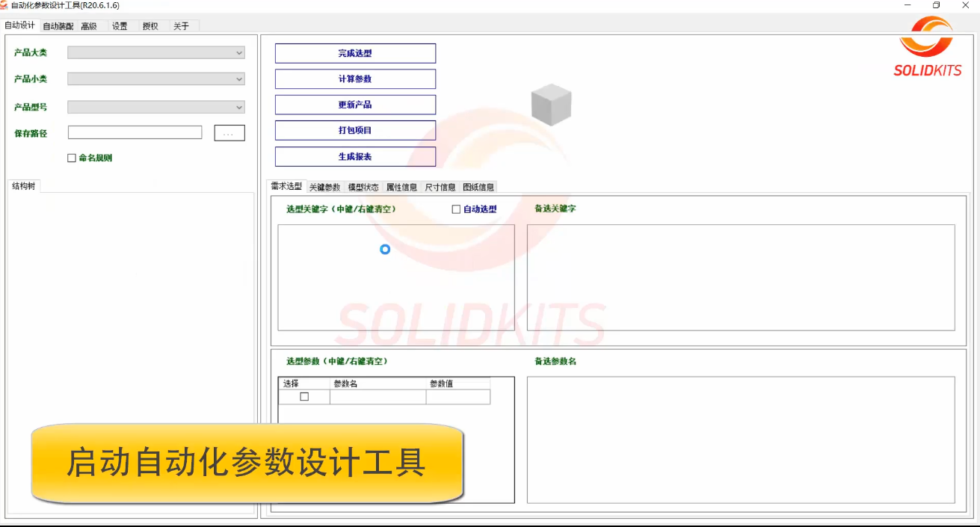The height and width of the screenshot is (527, 980).
Task: Toggle the 自动选型 checkbox
Action: click(x=456, y=209)
